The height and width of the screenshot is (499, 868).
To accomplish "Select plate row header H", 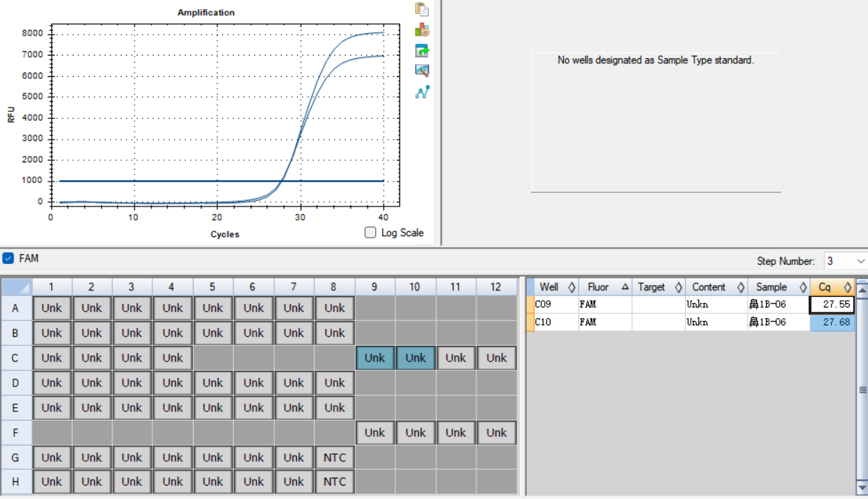I will [x=16, y=482].
